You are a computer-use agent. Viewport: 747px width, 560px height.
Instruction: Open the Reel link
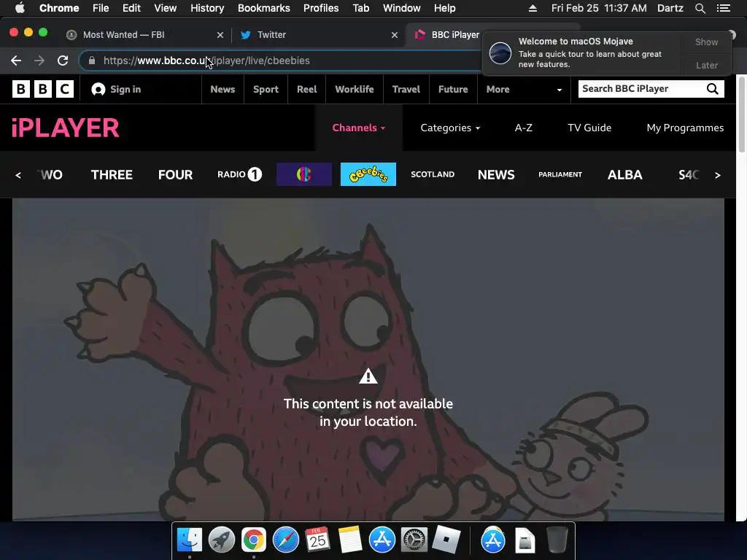pos(306,89)
